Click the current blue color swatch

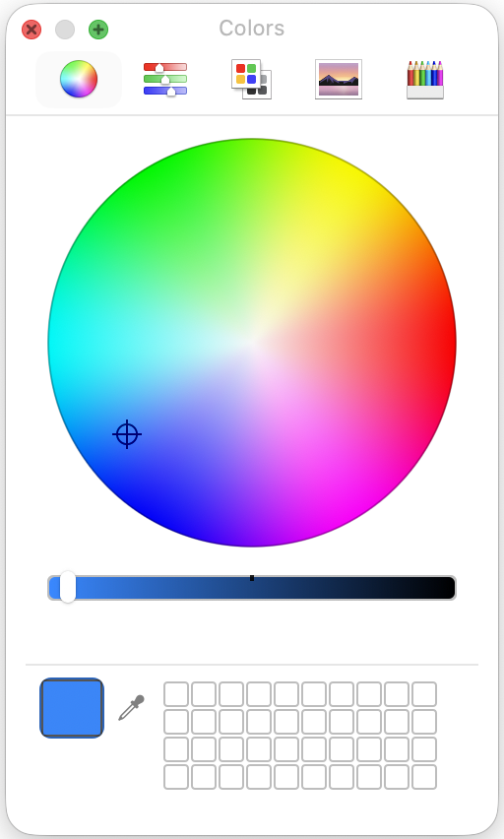72,708
